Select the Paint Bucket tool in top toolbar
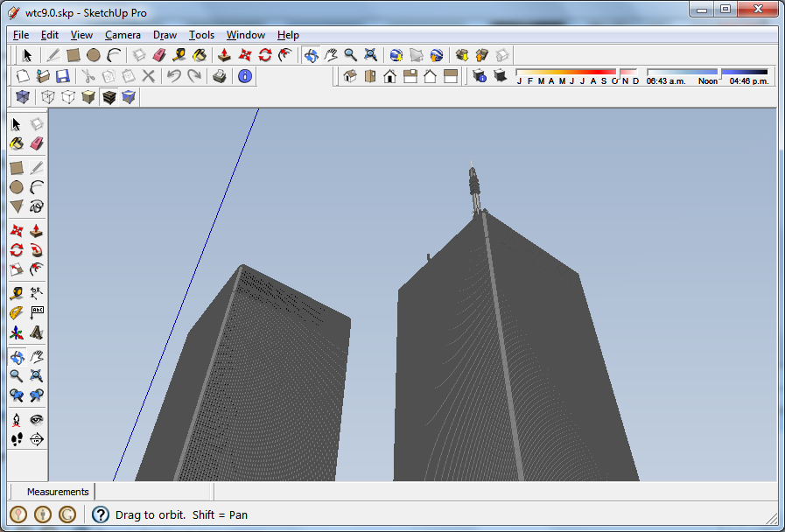 point(200,55)
